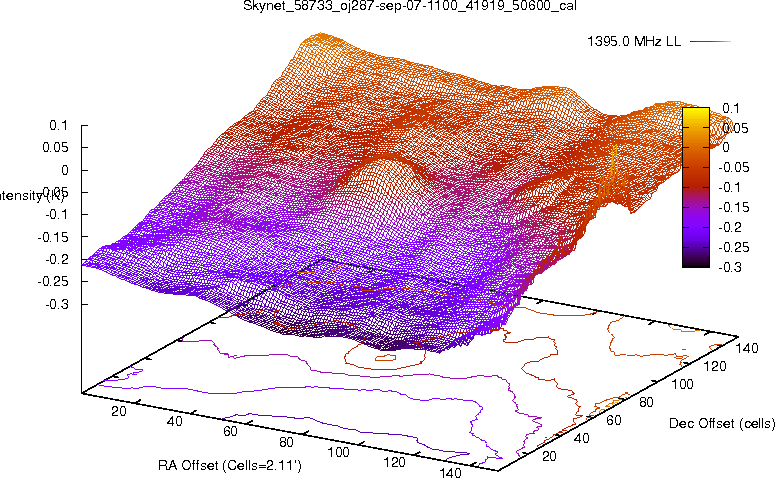The height and width of the screenshot is (478, 775).
Task: Click the -0.05 label on the color bar
Action: [733, 168]
